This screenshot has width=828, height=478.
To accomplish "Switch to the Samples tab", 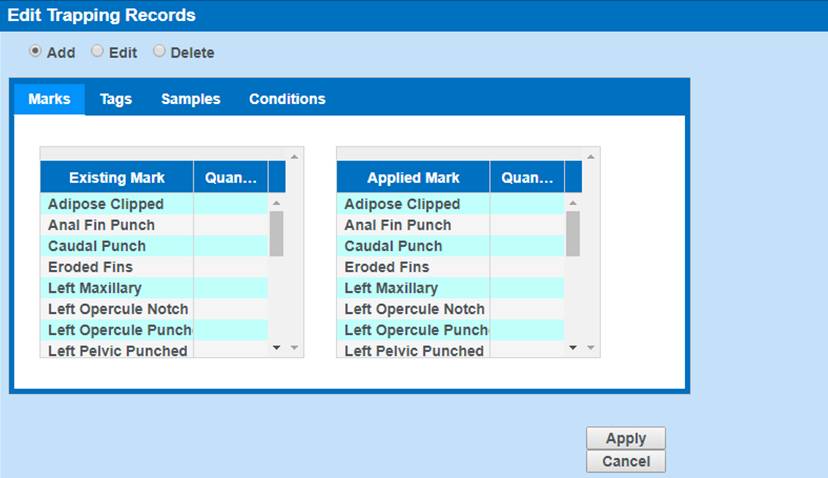I will click(190, 99).
